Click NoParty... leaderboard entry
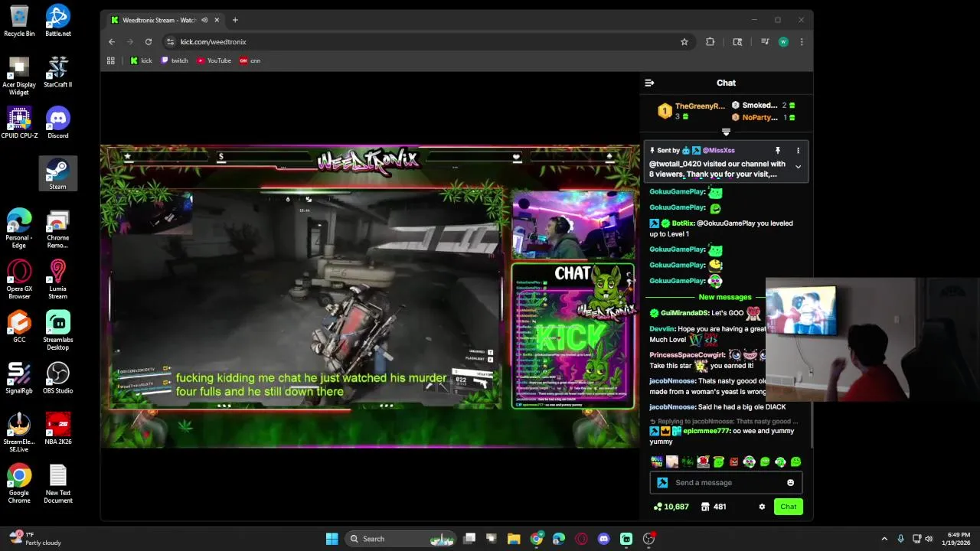The image size is (980, 551). pyautogui.click(x=763, y=117)
